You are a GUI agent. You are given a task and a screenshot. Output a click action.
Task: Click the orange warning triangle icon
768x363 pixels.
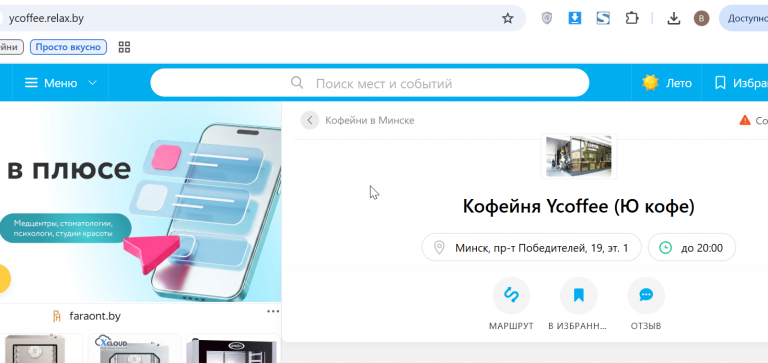[x=745, y=120]
